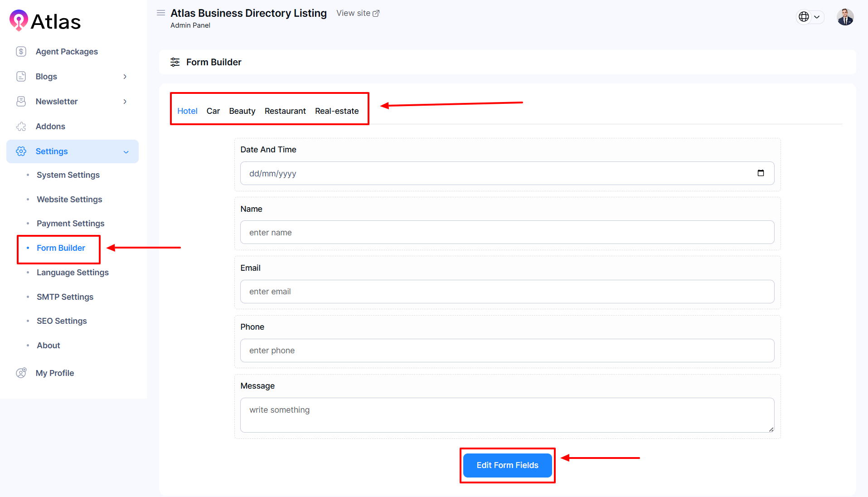Expand the Blogs submenu chevron
This screenshot has width=868, height=497.
pos(125,77)
